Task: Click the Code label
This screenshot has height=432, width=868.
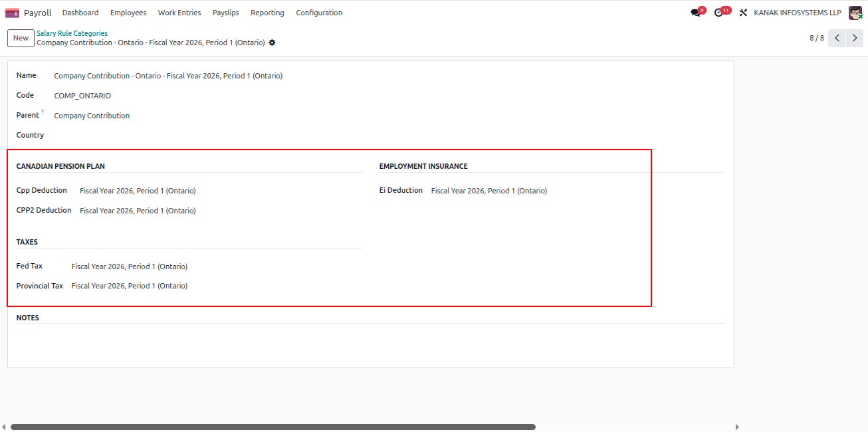Action: (25, 95)
